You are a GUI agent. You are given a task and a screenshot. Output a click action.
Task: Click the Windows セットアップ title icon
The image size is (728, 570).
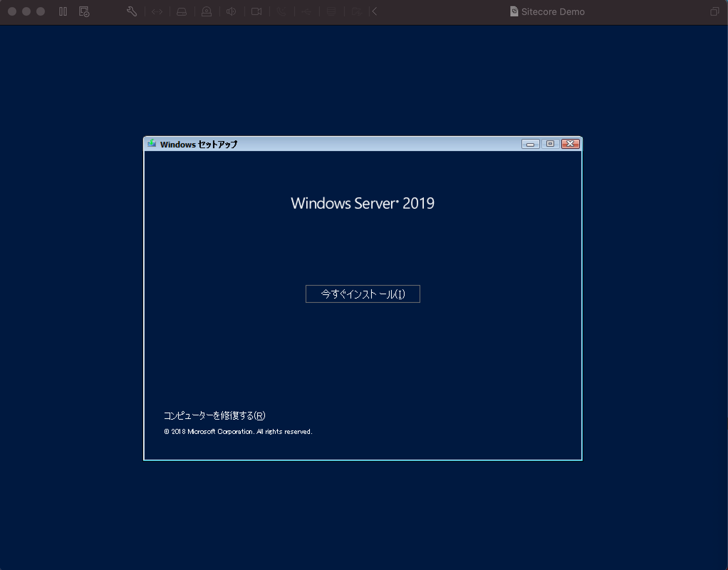[x=152, y=144]
